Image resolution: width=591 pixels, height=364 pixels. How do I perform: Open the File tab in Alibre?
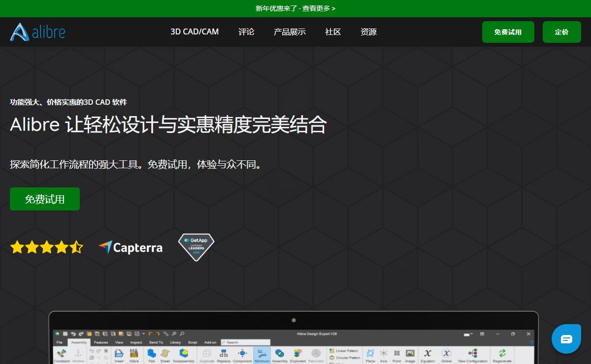pos(59,342)
